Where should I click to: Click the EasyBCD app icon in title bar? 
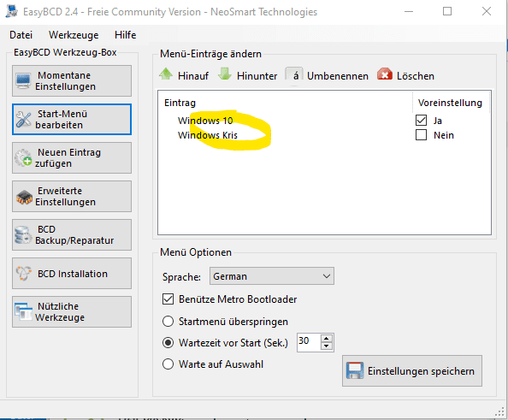pyautogui.click(x=12, y=11)
